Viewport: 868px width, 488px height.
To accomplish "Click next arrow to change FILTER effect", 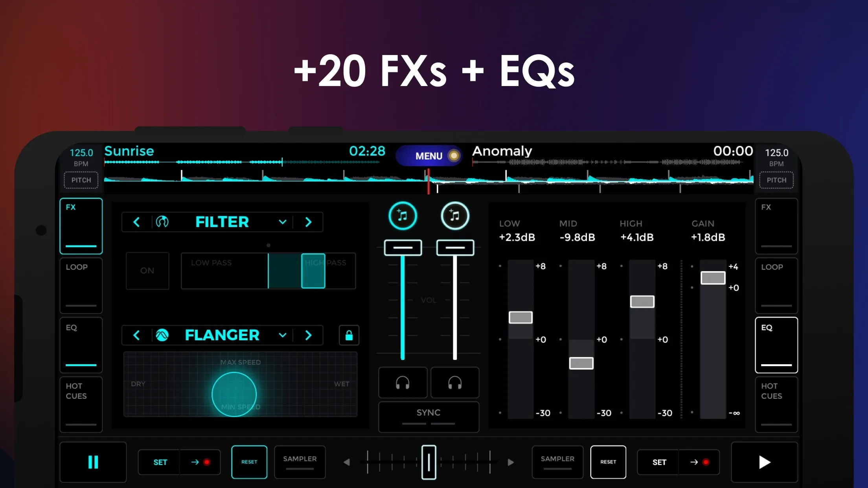I will click(x=309, y=222).
